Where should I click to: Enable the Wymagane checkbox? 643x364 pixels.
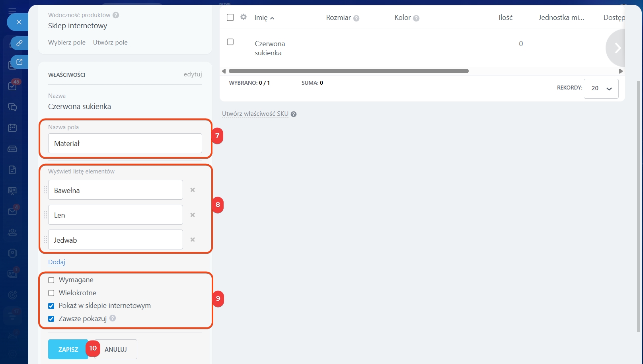click(x=51, y=280)
